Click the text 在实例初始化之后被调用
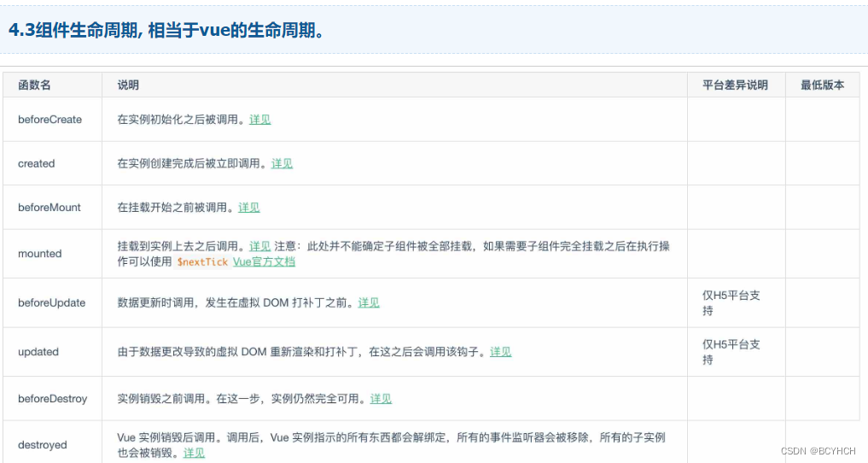This screenshot has width=868, height=463. click(x=180, y=120)
